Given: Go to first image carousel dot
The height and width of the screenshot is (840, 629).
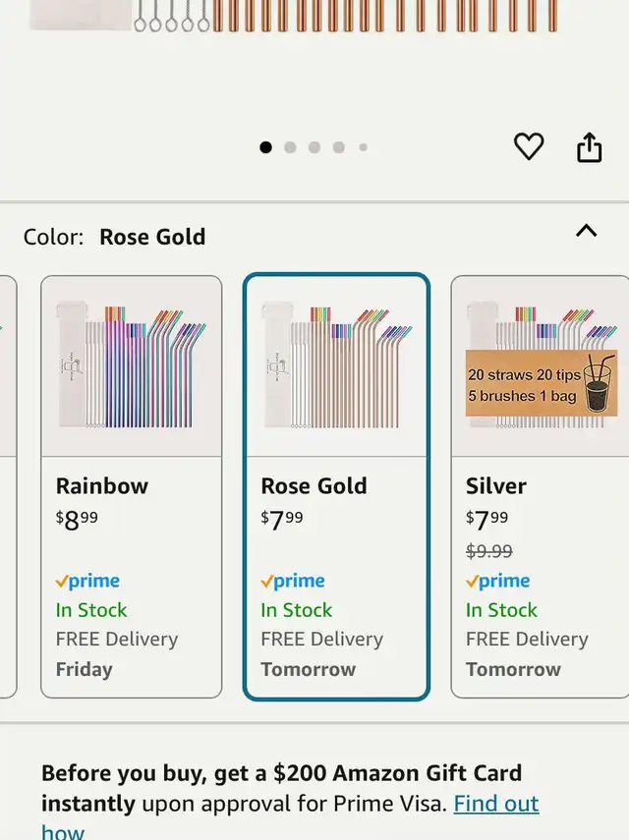Looking at the screenshot, I should [265, 147].
